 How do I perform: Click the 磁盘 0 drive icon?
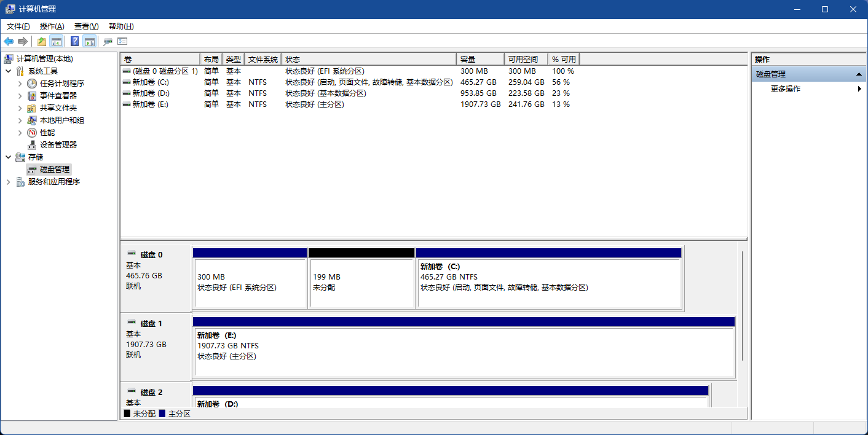132,254
